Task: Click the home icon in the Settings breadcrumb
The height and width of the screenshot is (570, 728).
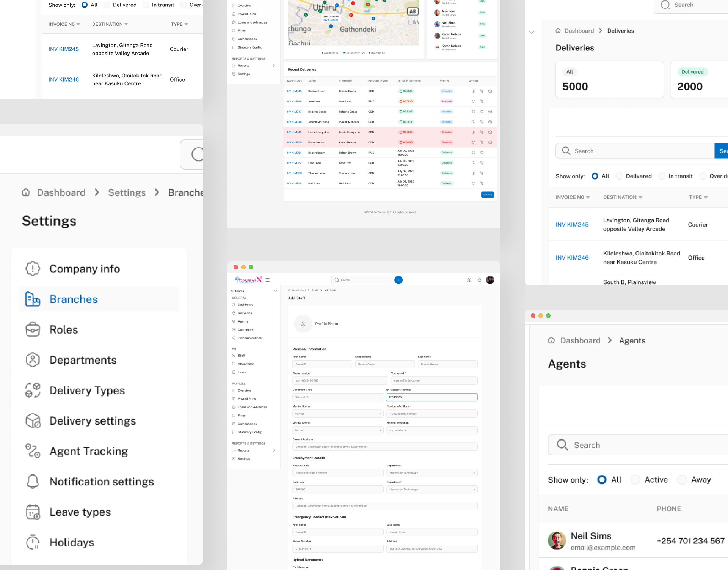Action: tap(26, 192)
